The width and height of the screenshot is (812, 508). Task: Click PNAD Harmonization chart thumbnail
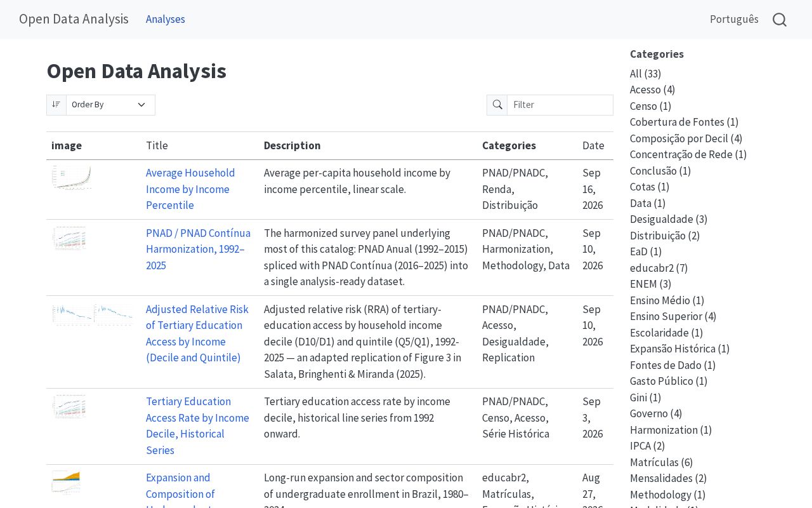pyautogui.click(x=69, y=238)
